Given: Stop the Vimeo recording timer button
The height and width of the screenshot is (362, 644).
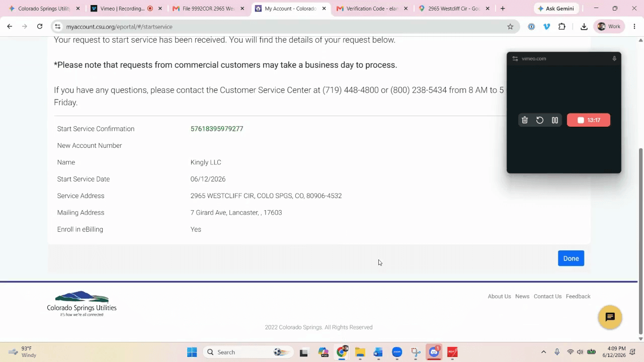Looking at the screenshot, I should [588, 120].
